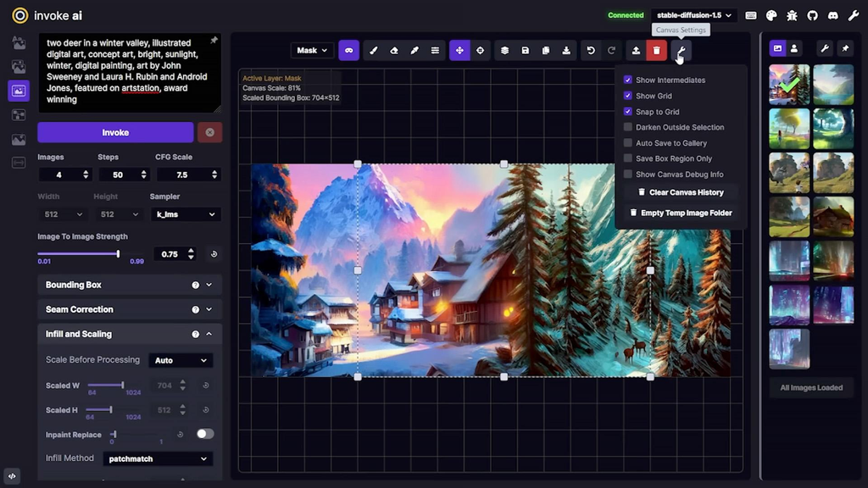
Task: Open GitHub link icon
Action: 812,15
